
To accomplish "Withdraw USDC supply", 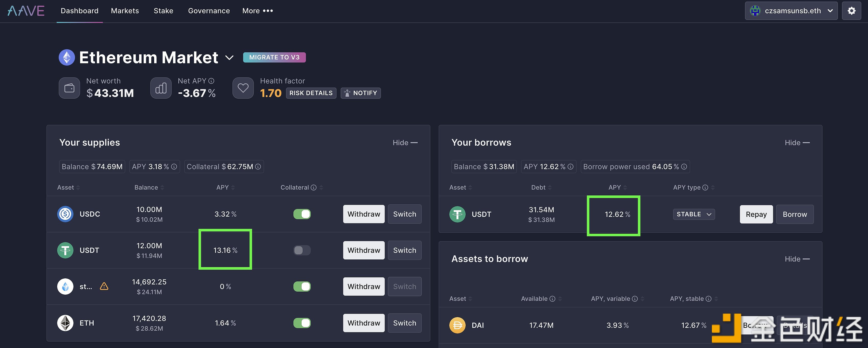I will coord(364,214).
